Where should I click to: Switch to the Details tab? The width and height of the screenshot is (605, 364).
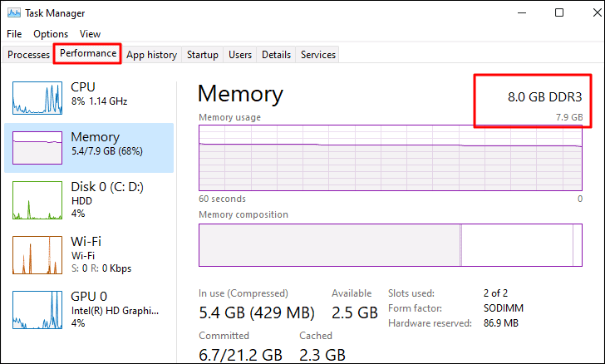click(x=276, y=54)
